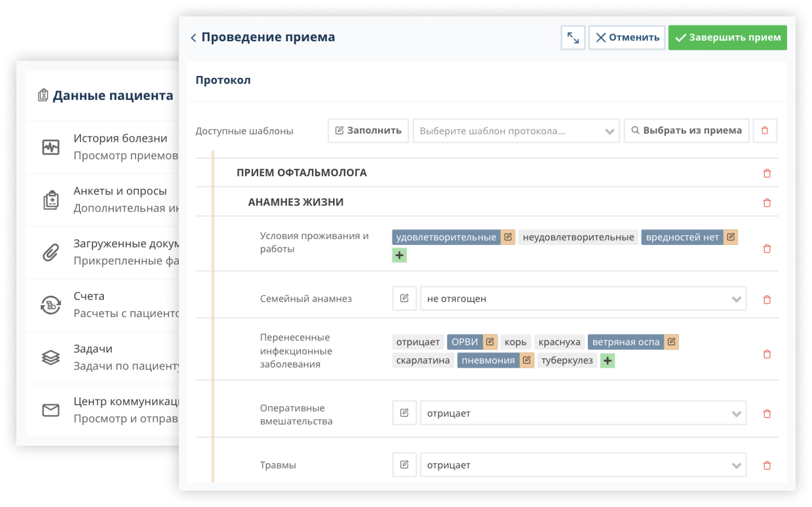The width and height of the screenshot is (812, 507).
Task: Deselect вредностей нет tag
Action: point(682,237)
